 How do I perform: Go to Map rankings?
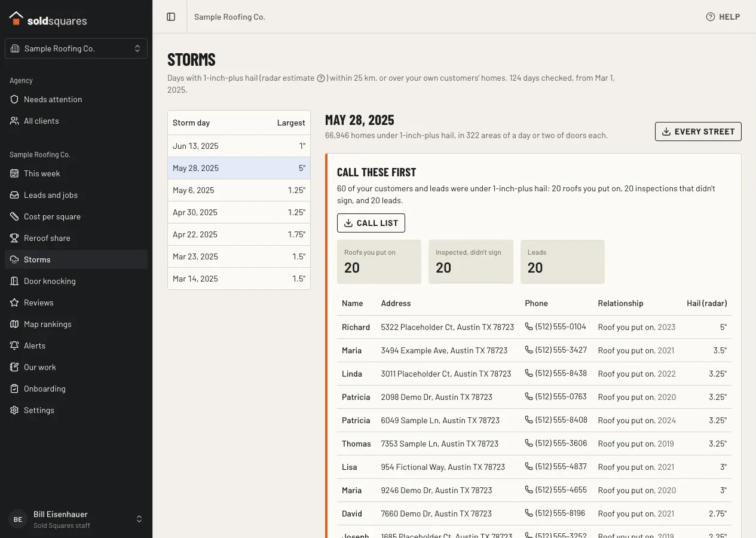76,324
